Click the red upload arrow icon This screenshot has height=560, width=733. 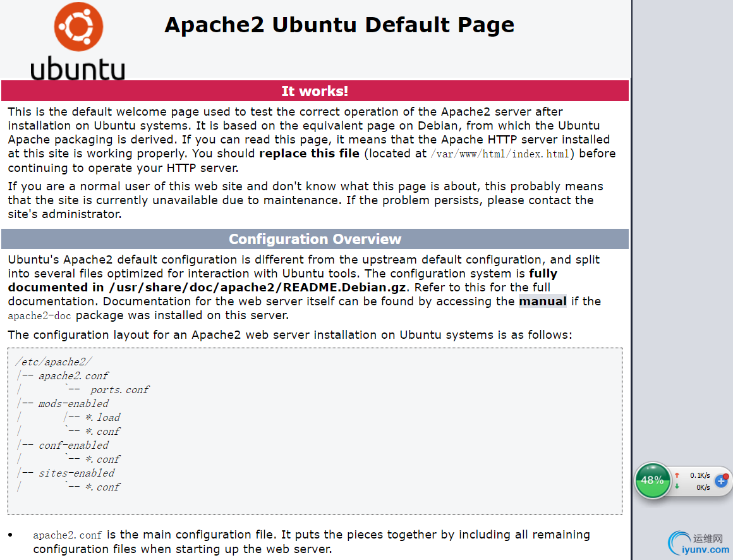pyautogui.click(x=676, y=475)
